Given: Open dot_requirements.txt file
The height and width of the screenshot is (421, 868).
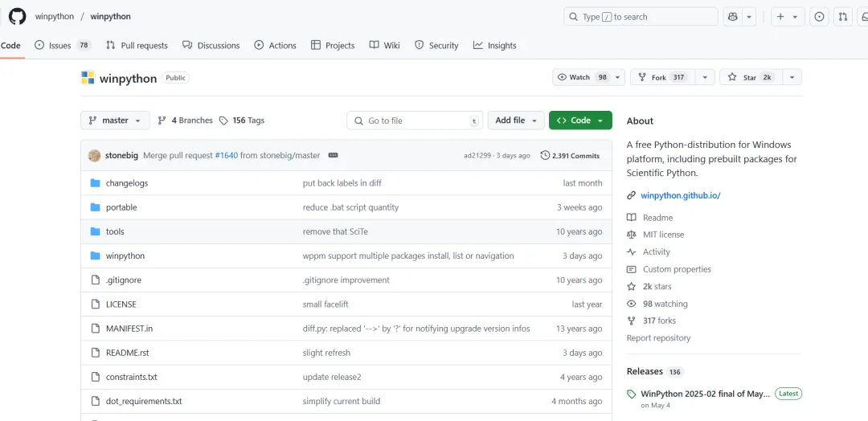Looking at the screenshot, I should (x=144, y=401).
